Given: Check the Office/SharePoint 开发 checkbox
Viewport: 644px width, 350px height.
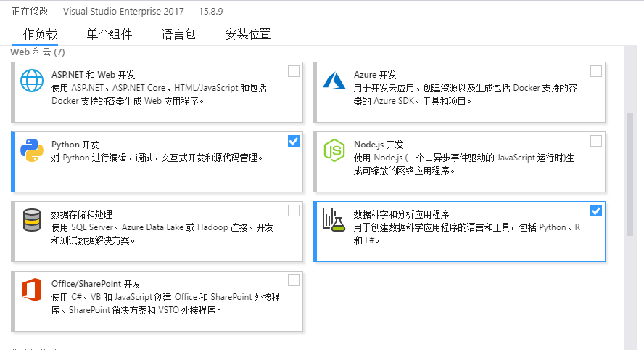Looking at the screenshot, I should (x=294, y=280).
